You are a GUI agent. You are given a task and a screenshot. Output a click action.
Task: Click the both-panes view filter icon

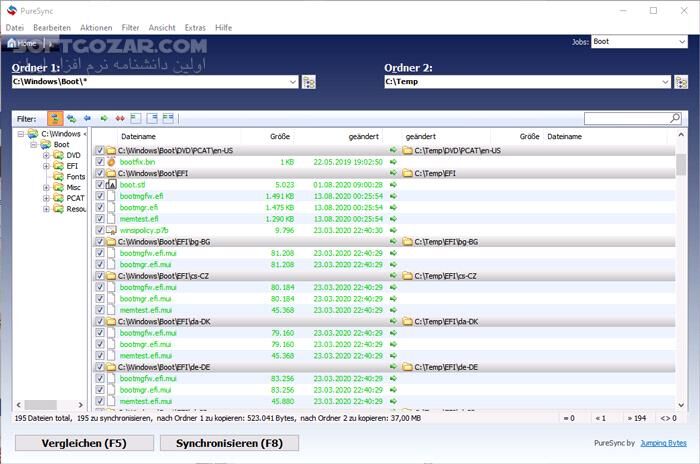coord(168,118)
